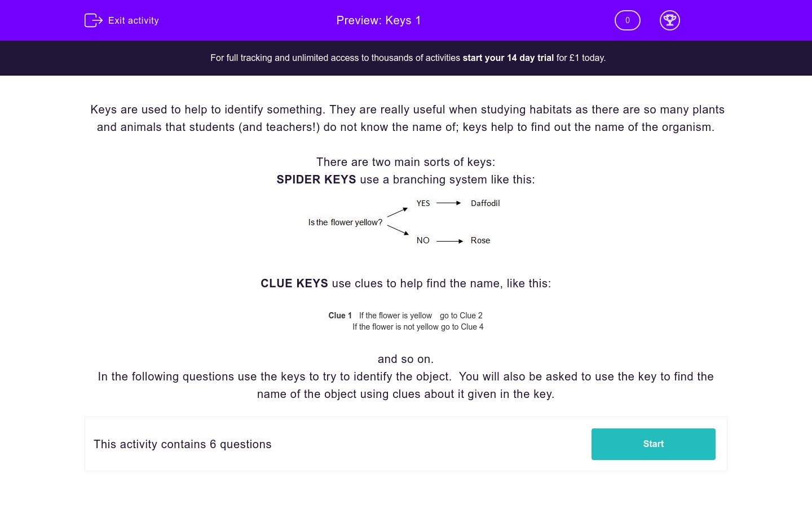Click the Preview: Keys 1 title
Viewport: 812px width, 508px height.
click(378, 20)
